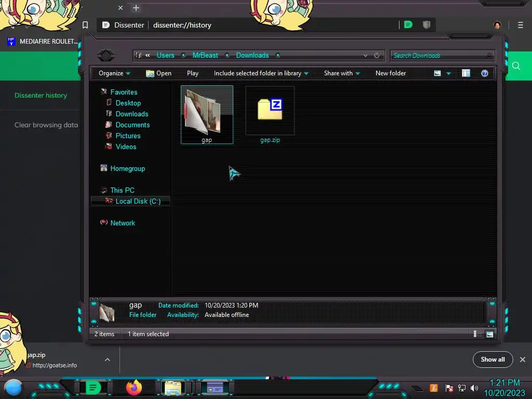
Task: Open Downloads in the navigation pane
Action: coord(131,114)
